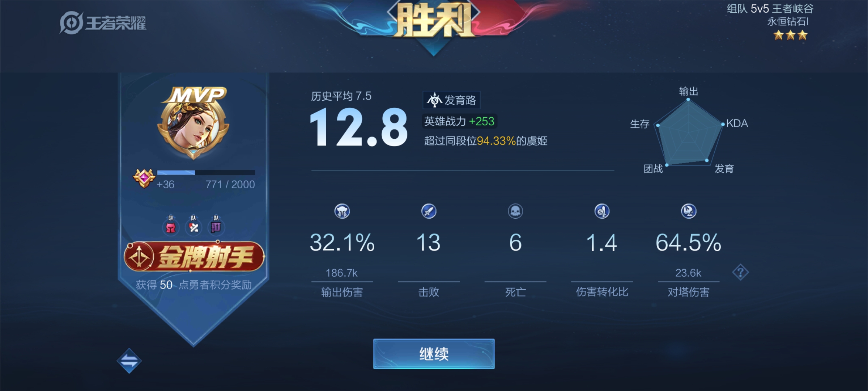868x391 pixels.
Task: Tap the crossed swords team medal
Action: pyautogui.click(x=193, y=225)
